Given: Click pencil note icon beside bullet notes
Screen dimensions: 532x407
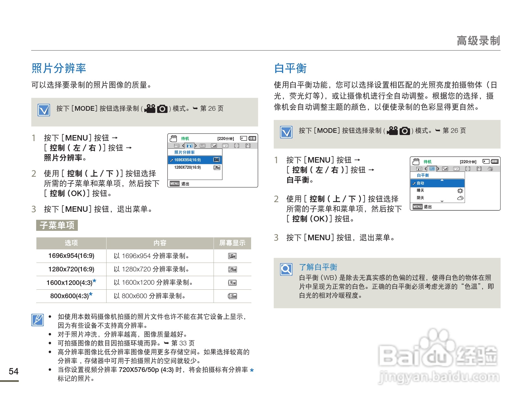Looking at the screenshot, I should [38, 320].
